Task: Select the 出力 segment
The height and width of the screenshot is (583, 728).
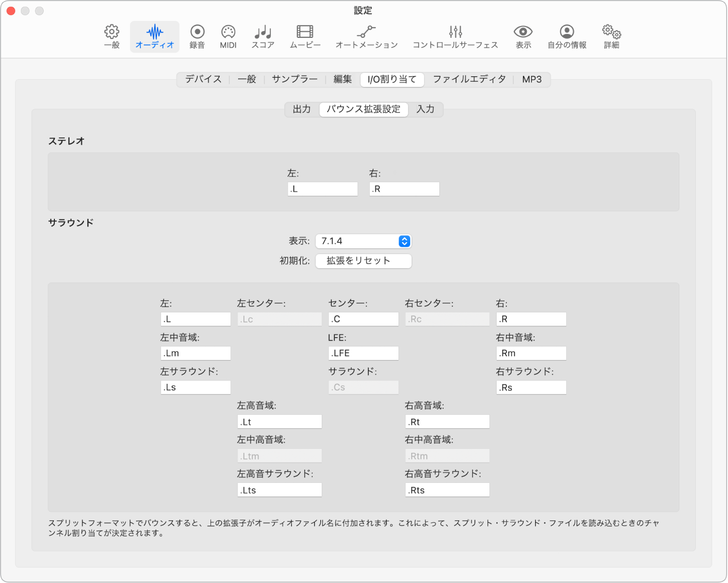Action: tap(302, 109)
